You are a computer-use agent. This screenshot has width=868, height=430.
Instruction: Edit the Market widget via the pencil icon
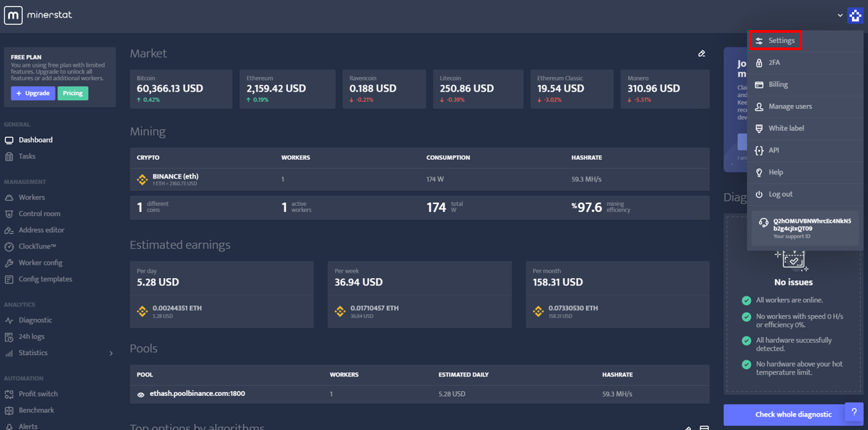701,53
